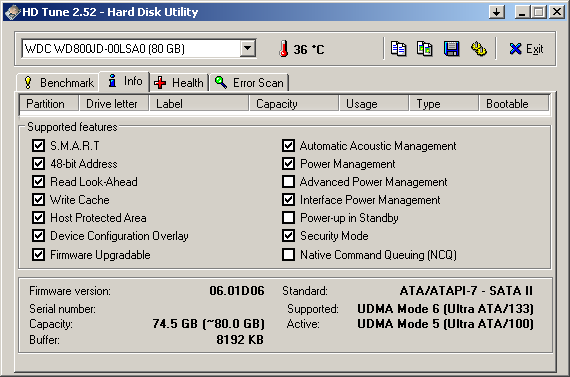Click the Partition column header

coord(49,104)
